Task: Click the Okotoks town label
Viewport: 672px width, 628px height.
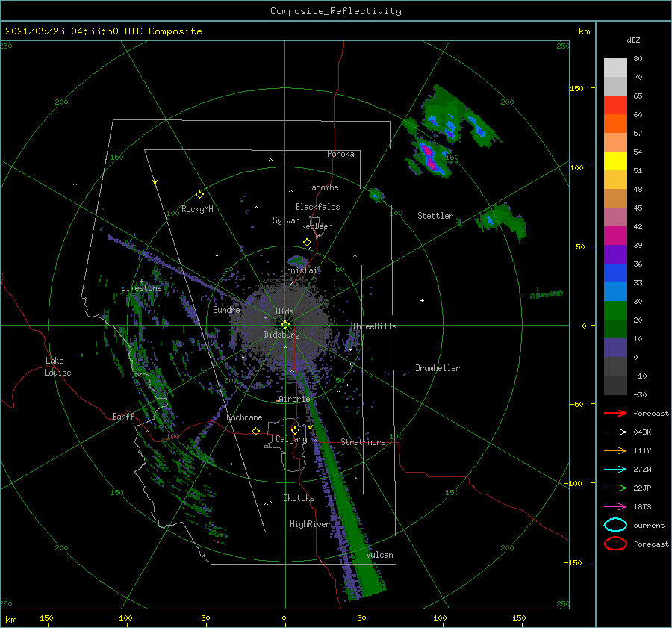Action: click(299, 498)
